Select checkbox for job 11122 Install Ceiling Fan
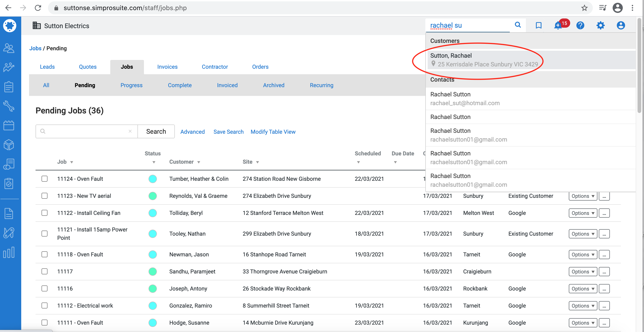 pos(45,213)
